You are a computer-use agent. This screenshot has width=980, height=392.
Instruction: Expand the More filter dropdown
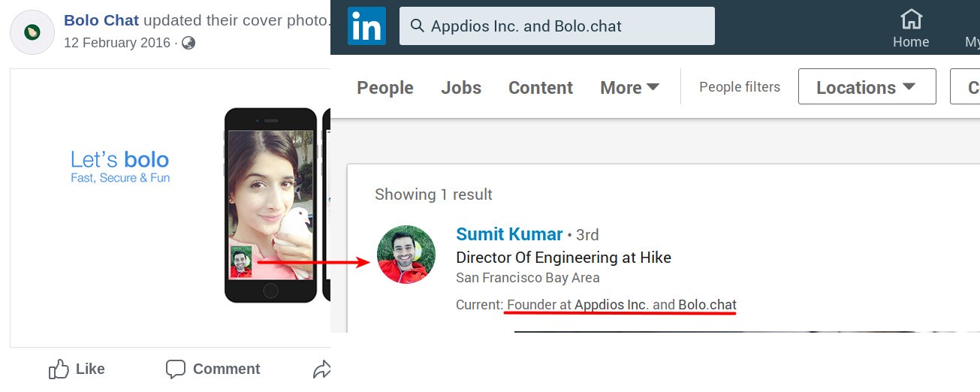[x=630, y=88]
